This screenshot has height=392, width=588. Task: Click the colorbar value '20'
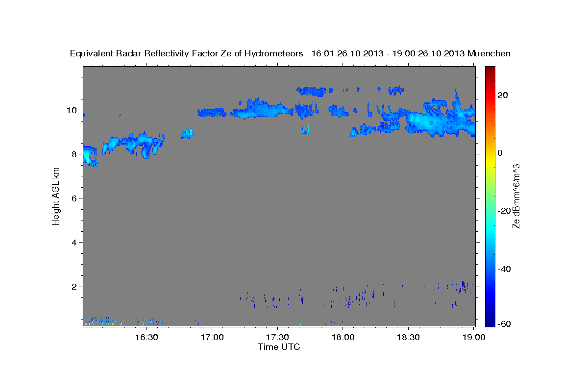point(503,95)
